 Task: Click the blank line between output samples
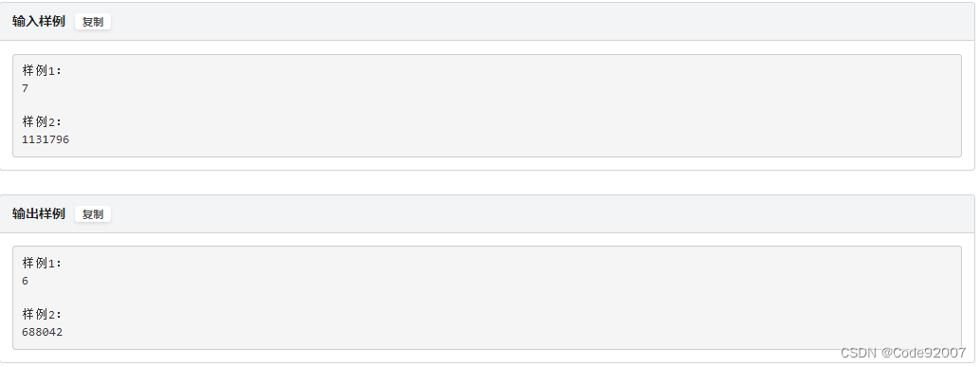pos(487,298)
